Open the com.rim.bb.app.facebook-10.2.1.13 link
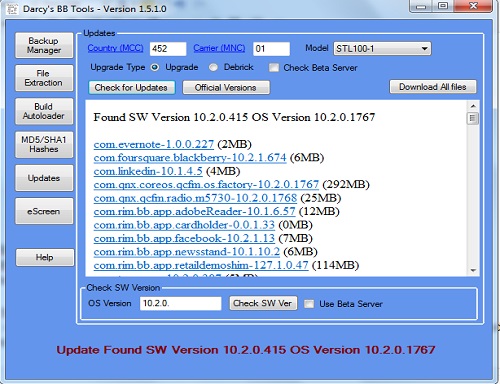500x384 pixels. [184, 238]
